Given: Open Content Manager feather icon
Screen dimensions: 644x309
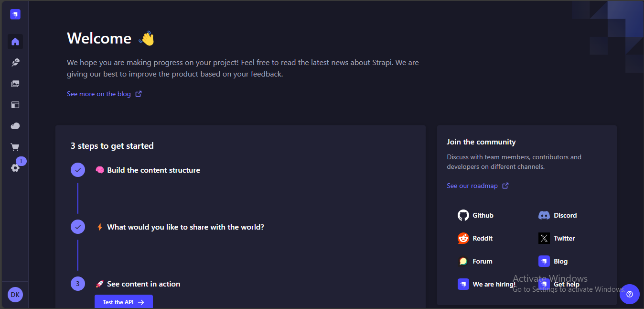Looking at the screenshot, I should (15, 63).
